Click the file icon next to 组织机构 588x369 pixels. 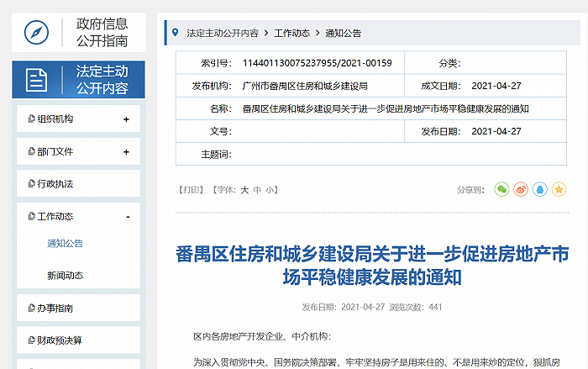coord(32,119)
